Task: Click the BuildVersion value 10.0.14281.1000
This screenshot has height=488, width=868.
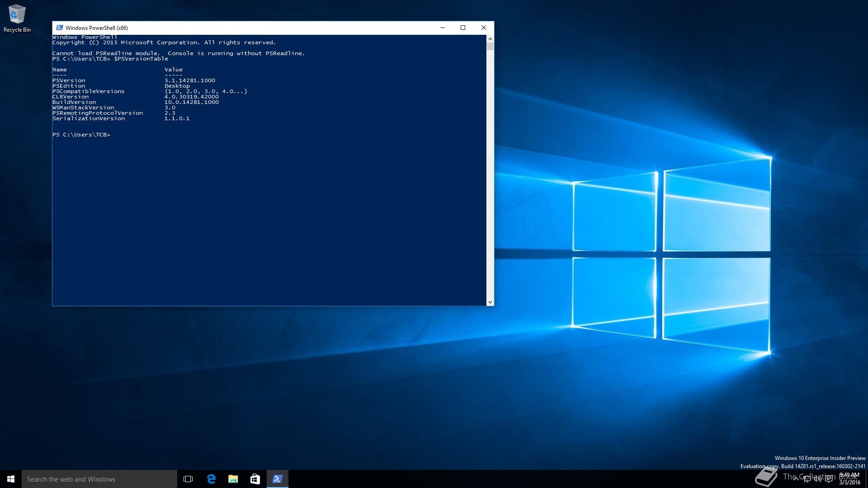Action: [x=192, y=102]
